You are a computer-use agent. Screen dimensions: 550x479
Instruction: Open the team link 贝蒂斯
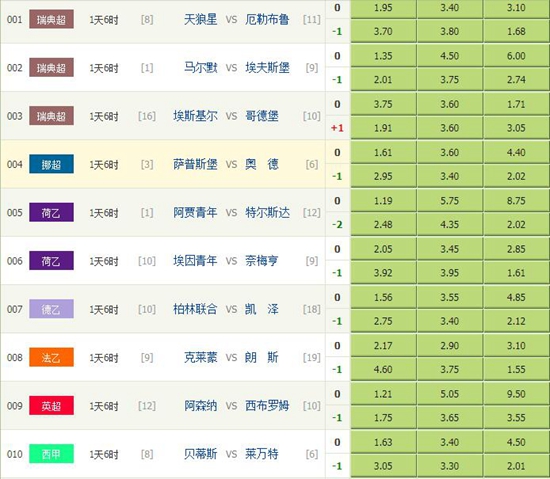click(x=201, y=454)
